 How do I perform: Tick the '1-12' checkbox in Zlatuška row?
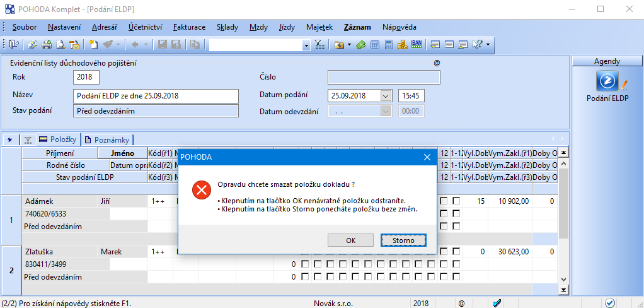pyautogui.click(x=456, y=251)
